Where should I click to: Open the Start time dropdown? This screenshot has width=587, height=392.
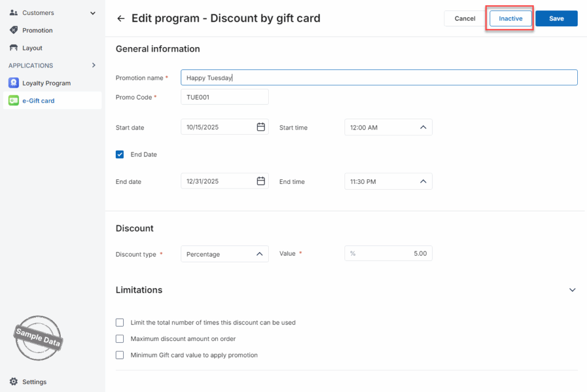coord(388,127)
